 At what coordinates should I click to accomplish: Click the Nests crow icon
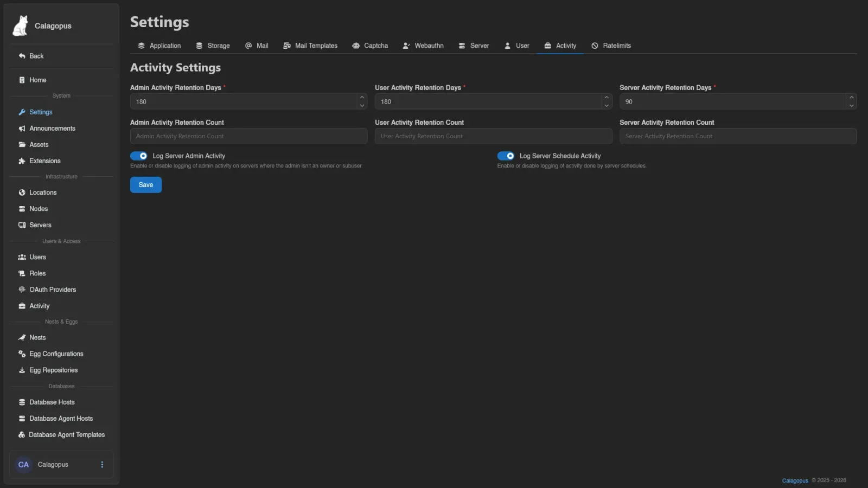pyautogui.click(x=22, y=337)
